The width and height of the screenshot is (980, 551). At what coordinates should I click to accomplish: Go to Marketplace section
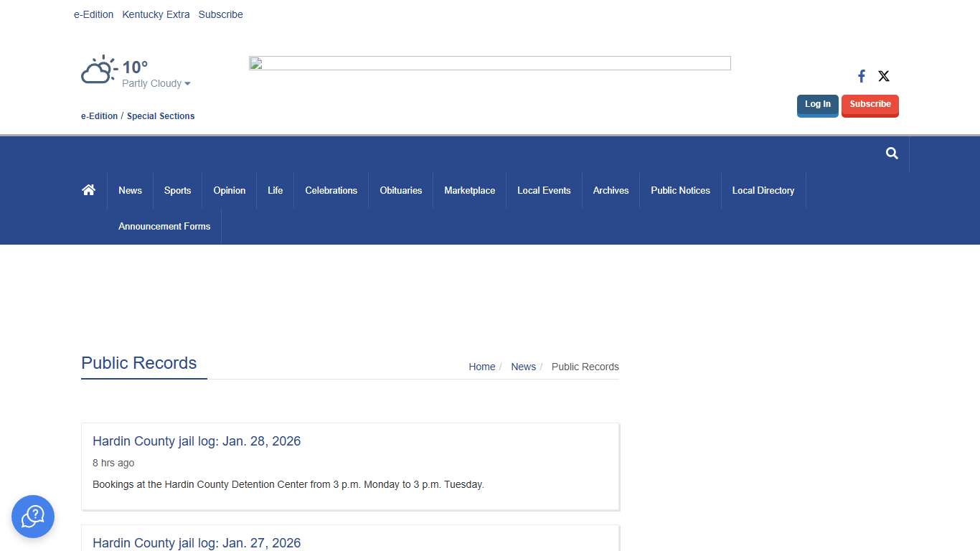pyautogui.click(x=469, y=191)
